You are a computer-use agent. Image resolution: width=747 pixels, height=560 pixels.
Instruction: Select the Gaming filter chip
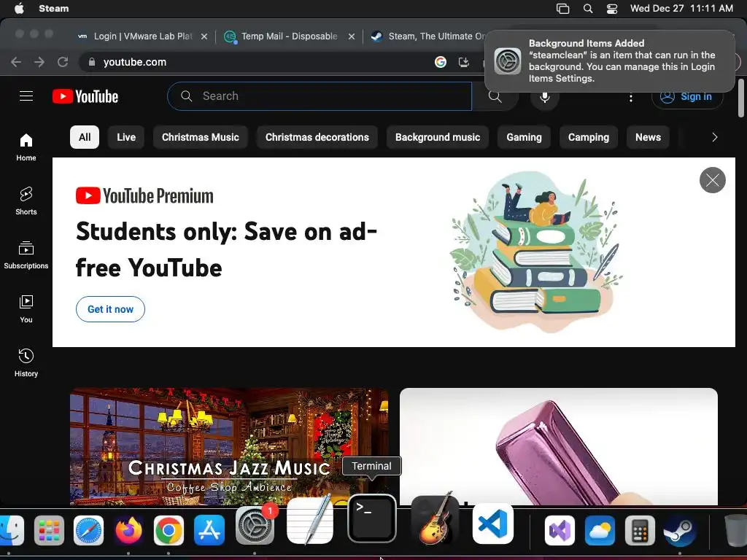click(x=524, y=137)
